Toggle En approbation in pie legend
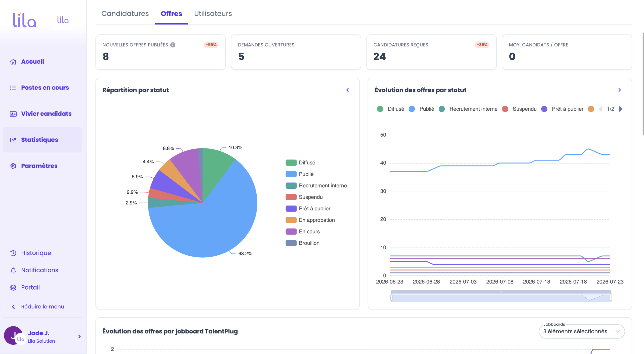The width and height of the screenshot is (644, 354). pos(310,220)
